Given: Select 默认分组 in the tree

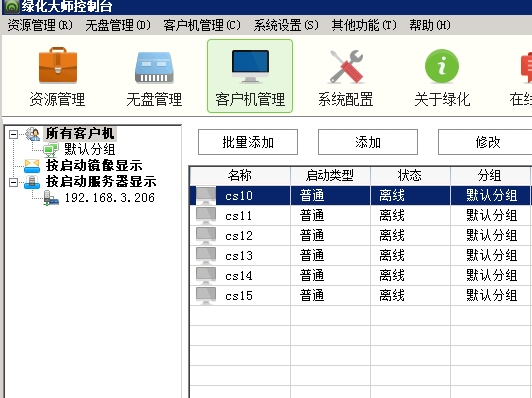Looking at the screenshot, I should [90, 149].
